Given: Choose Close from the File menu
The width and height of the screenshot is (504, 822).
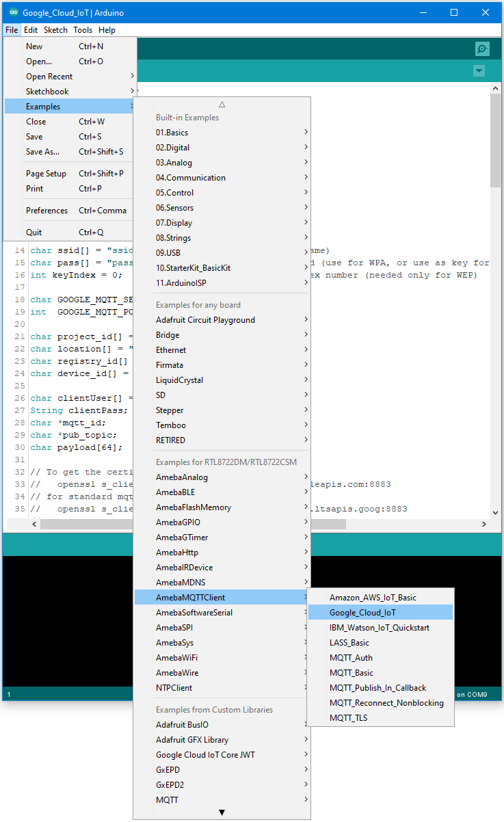Looking at the screenshot, I should click(70, 122).
